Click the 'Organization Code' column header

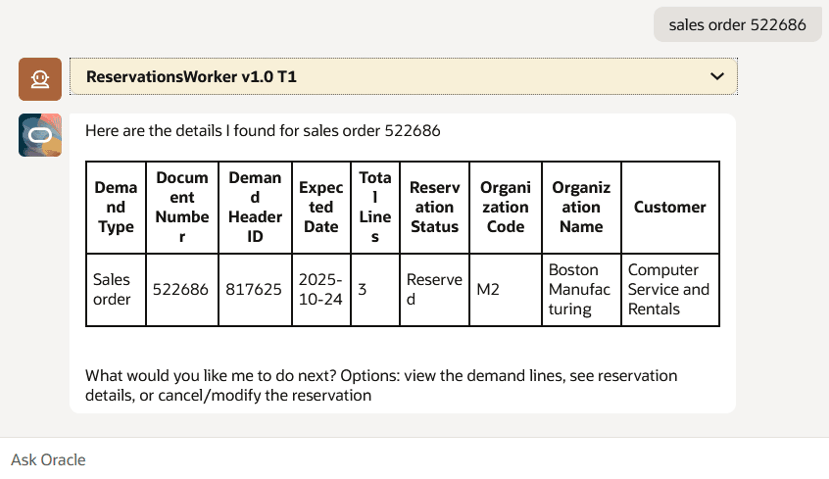coord(505,207)
